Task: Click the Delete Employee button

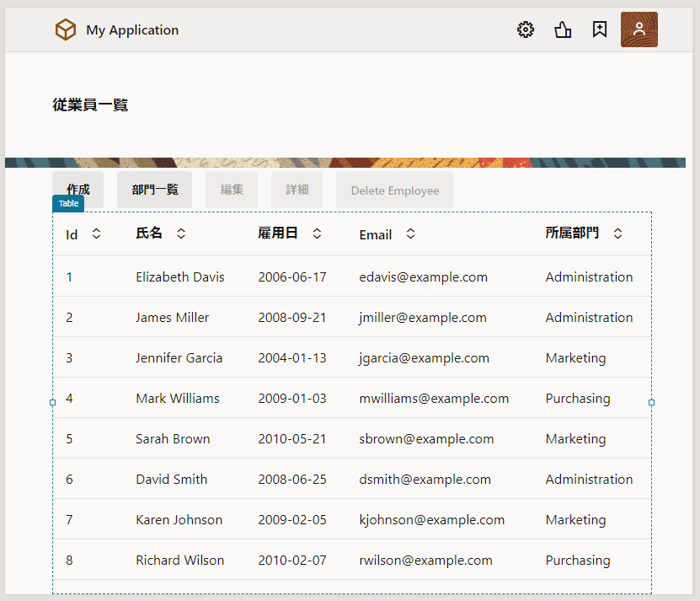Action: 394,190
